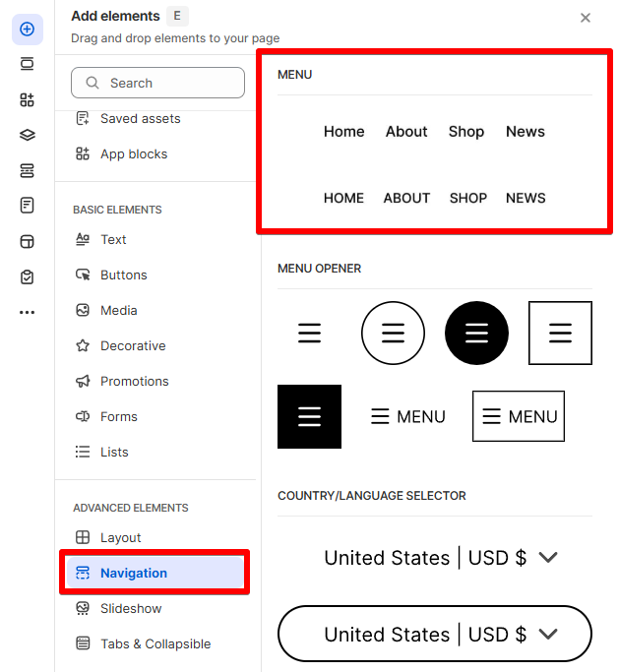Open Forms elements category
The image size is (618, 672).
106,416
